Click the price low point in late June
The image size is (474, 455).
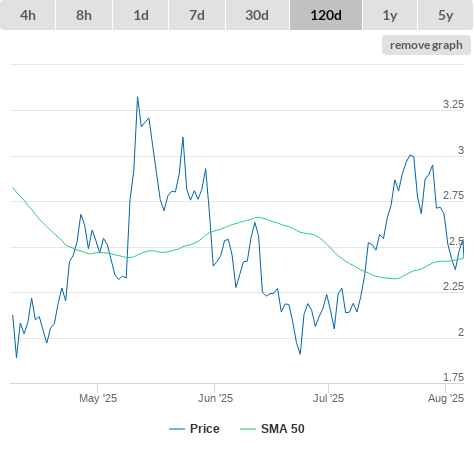[300, 353]
